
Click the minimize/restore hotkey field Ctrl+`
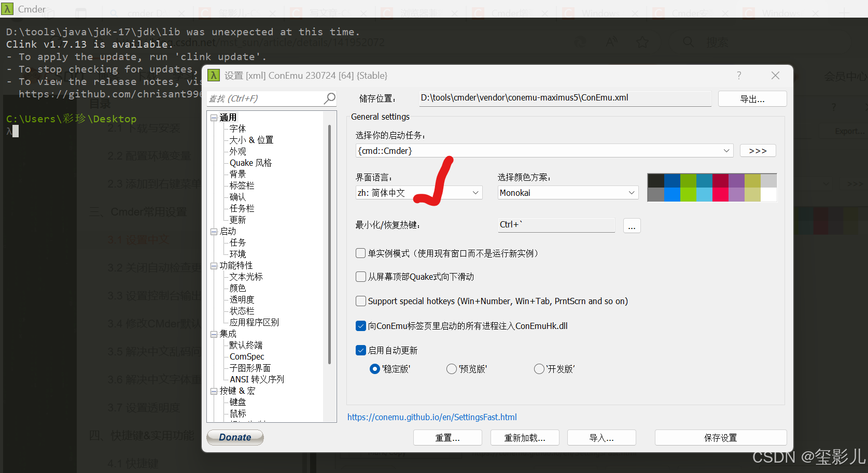[556, 225]
